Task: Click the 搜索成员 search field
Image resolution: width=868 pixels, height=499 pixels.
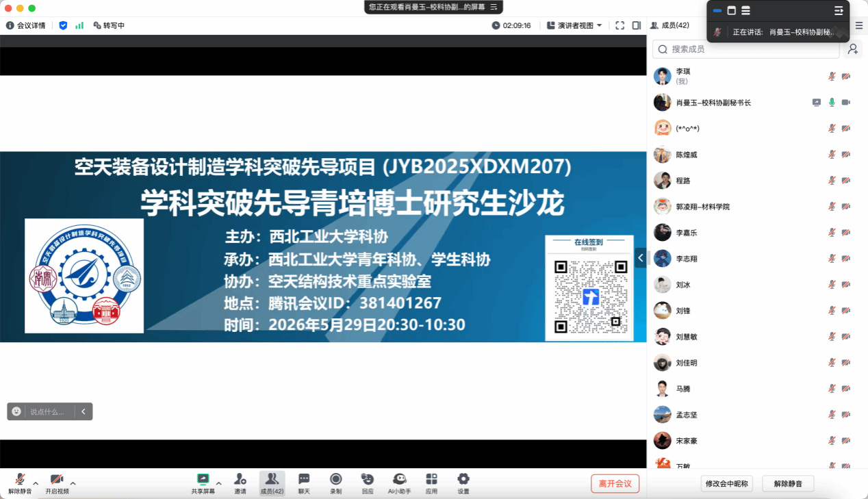Action: 745,49
